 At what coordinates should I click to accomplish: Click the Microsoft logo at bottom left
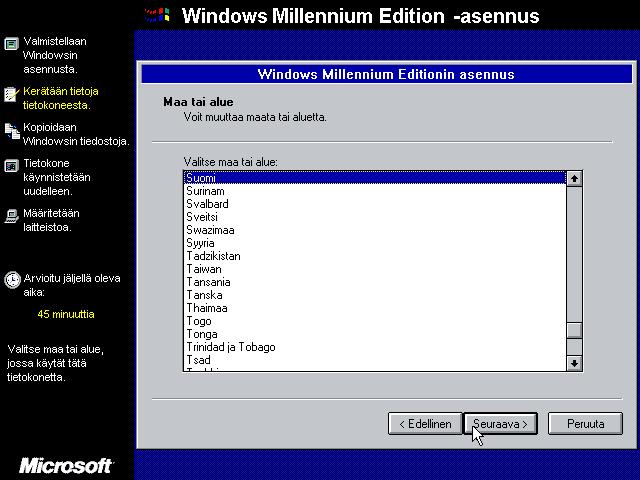[x=66, y=466]
